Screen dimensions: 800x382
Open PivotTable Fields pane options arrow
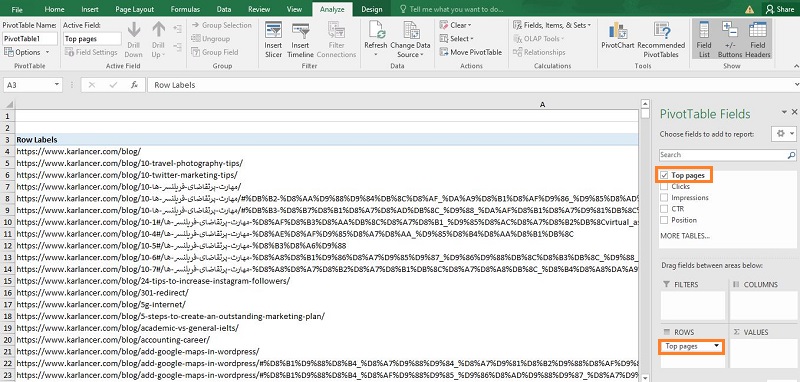(784, 112)
